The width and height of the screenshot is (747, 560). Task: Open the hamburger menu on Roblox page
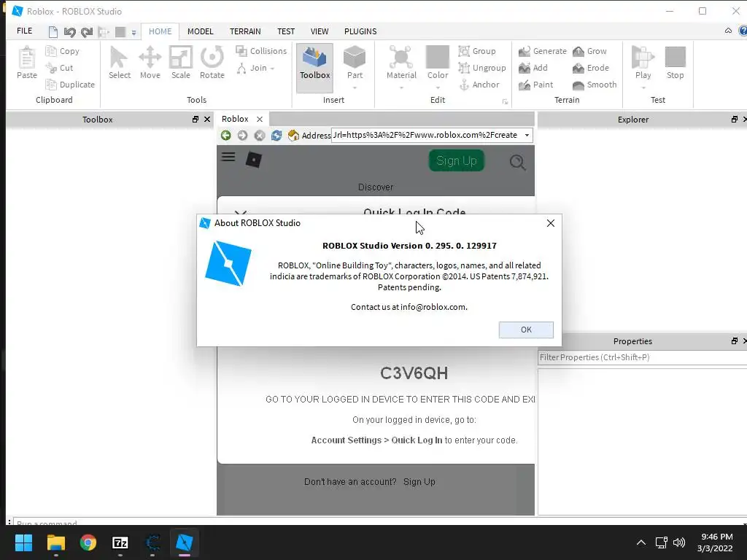pos(228,157)
